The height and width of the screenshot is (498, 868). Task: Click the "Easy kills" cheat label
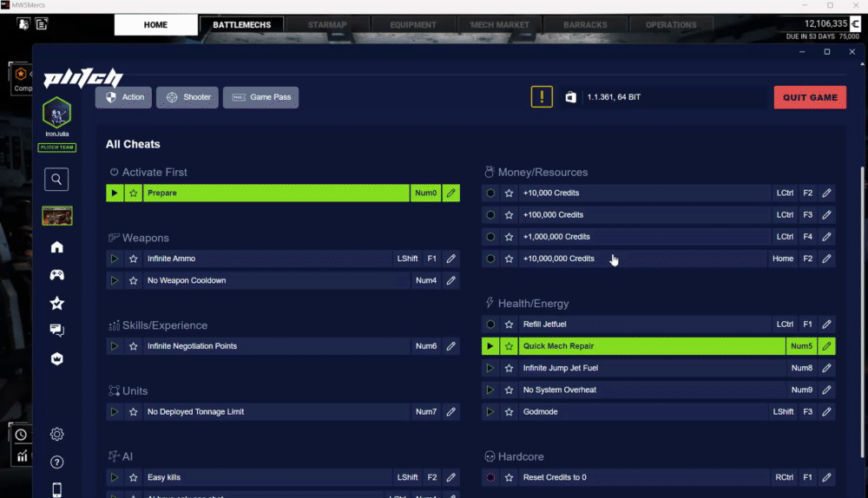(164, 477)
